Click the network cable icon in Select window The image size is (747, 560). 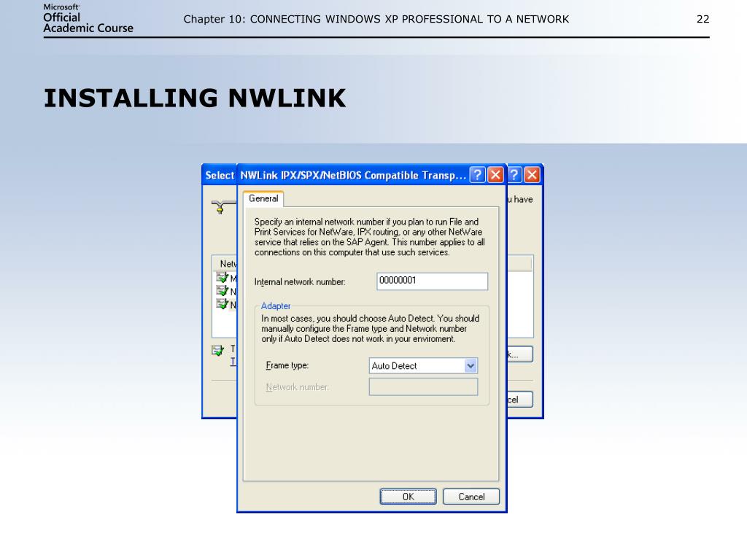(x=223, y=206)
